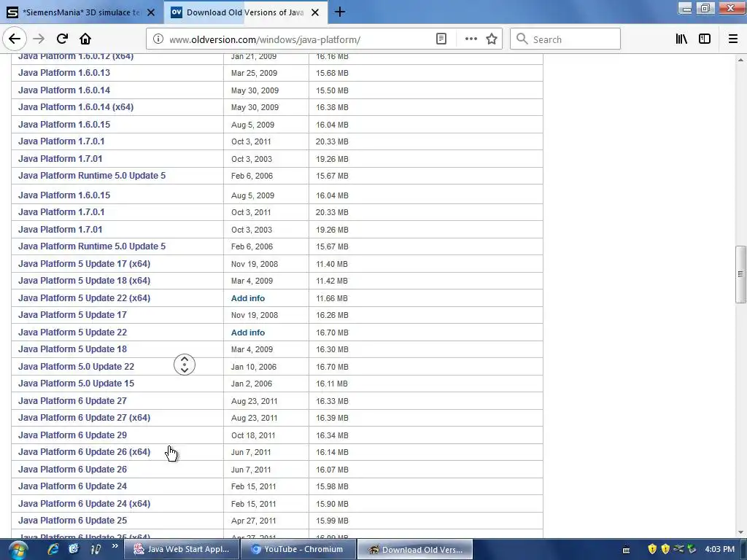This screenshot has width=747, height=560.
Task: Open a new tab with plus icon
Action: (340, 12)
